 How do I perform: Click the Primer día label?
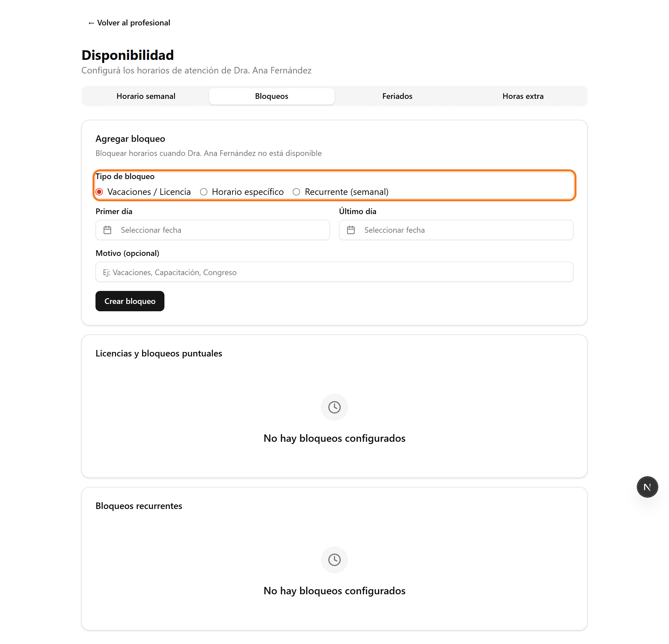pyautogui.click(x=114, y=212)
